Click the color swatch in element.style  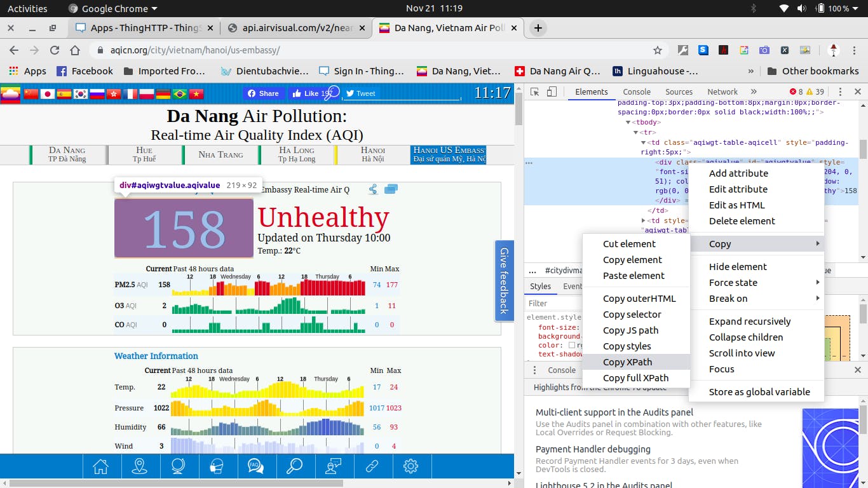(572, 345)
